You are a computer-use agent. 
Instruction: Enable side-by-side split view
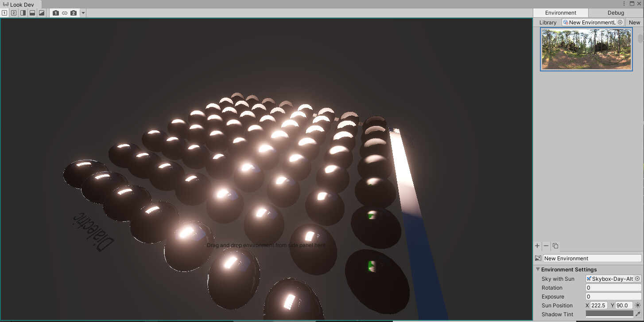click(x=23, y=13)
